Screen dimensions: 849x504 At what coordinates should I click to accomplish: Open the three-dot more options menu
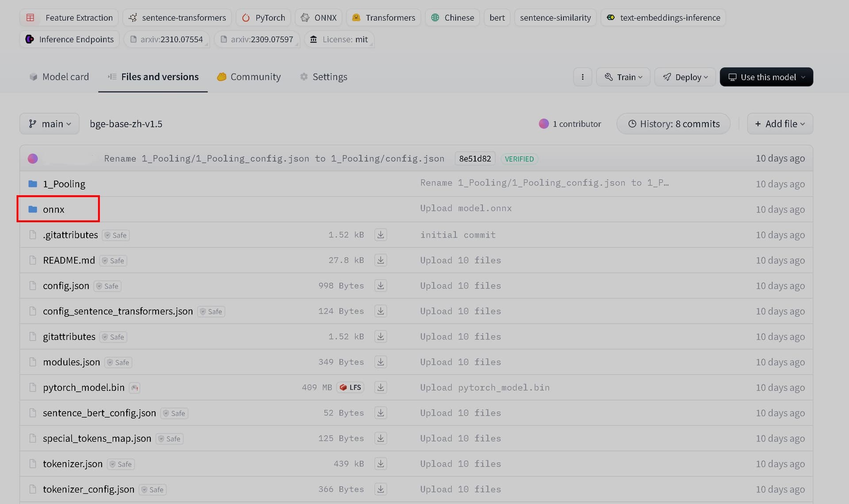pyautogui.click(x=582, y=77)
